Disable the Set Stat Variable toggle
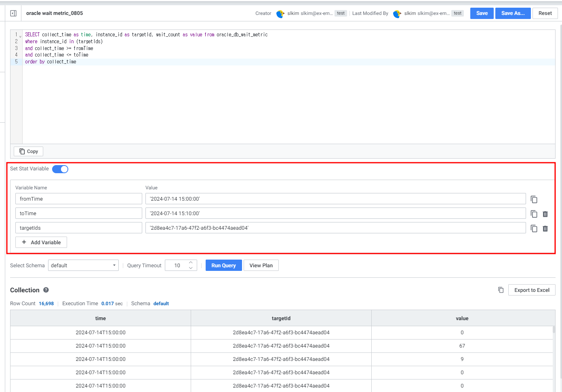Viewport: 562px width, 392px height. (60, 169)
